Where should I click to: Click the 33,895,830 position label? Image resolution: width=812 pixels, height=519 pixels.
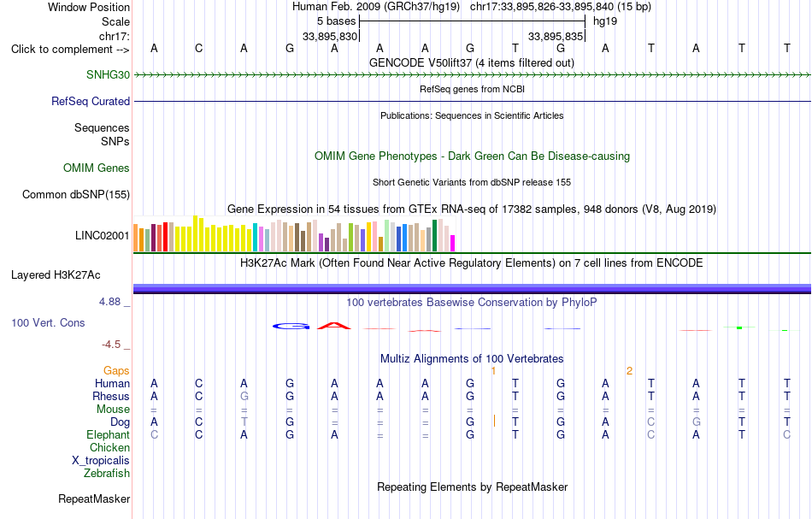330,36
